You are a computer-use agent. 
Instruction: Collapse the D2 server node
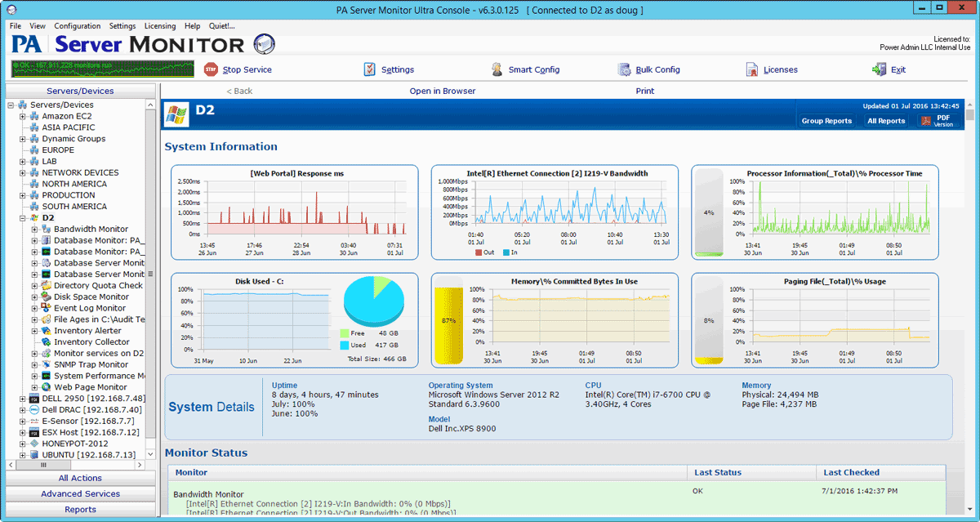coord(23,218)
